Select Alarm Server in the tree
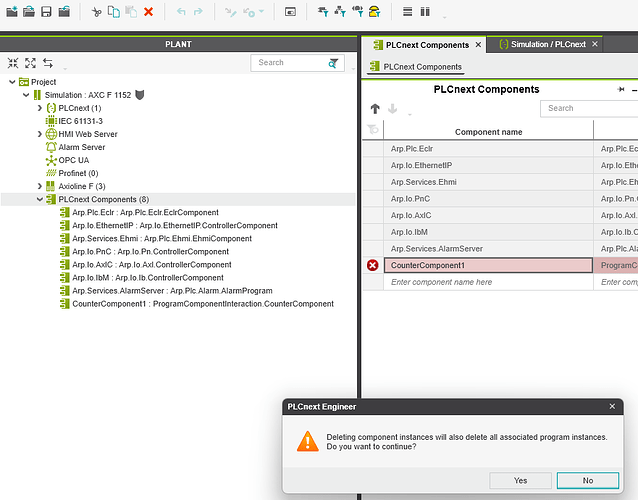The height and width of the screenshot is (500, 638). tap(81, 147)
